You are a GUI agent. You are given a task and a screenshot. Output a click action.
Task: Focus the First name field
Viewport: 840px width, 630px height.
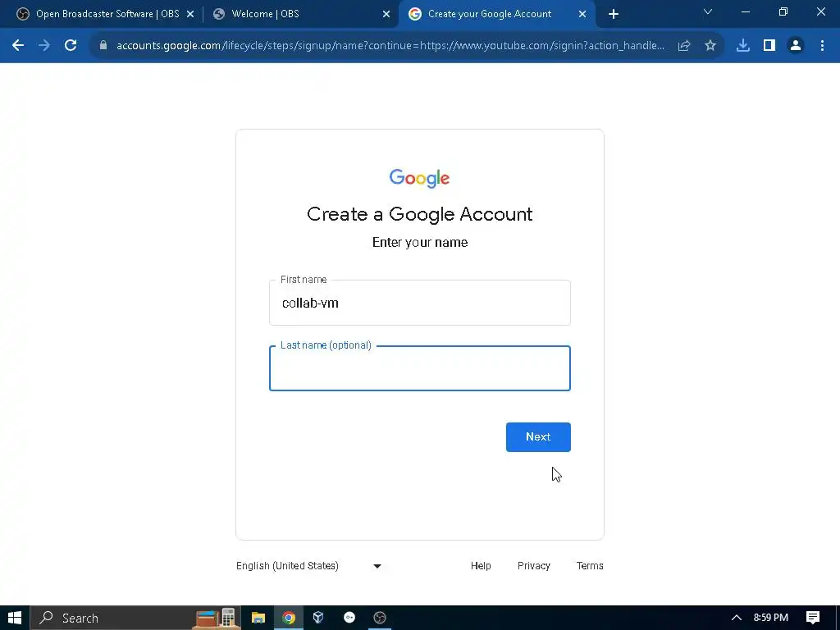tap(420, 303)
